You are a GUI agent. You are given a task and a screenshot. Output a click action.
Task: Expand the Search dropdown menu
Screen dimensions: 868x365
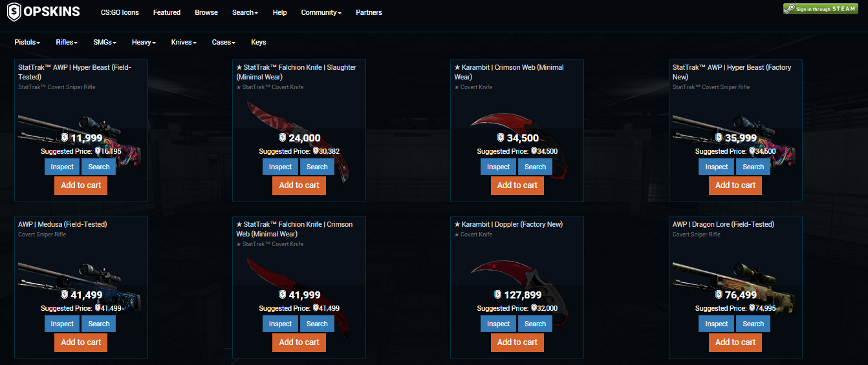(x=245, y=12)
